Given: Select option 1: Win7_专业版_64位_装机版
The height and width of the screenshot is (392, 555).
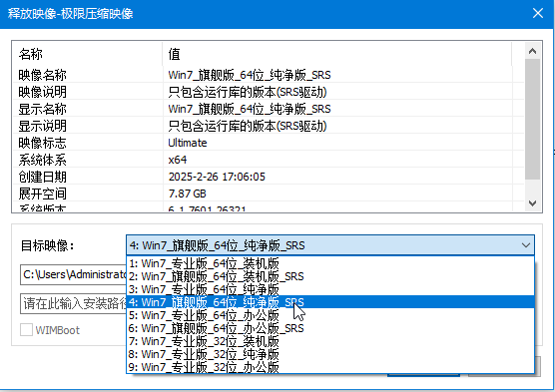Looking at the screenshot, I should pos(329,263).
